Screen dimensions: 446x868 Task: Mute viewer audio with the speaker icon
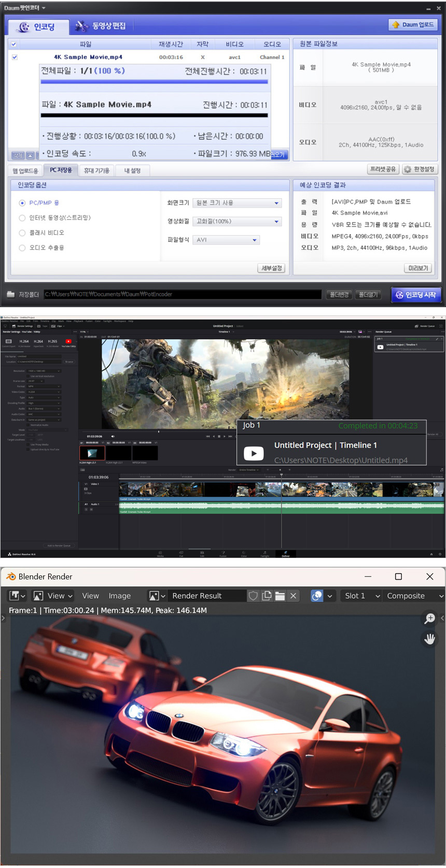click(x=113, y=436)
